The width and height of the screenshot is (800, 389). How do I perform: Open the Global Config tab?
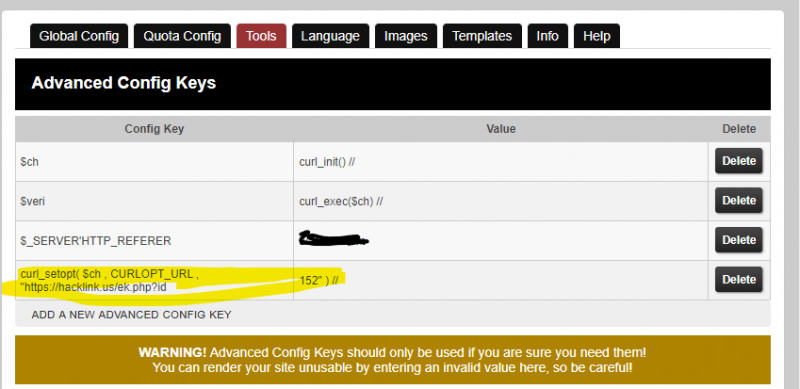point(79,36)
